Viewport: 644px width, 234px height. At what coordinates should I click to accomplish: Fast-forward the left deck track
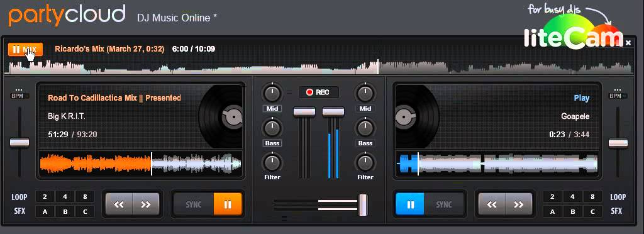(146, 204)
